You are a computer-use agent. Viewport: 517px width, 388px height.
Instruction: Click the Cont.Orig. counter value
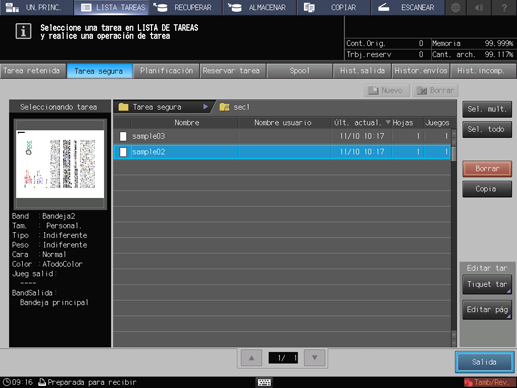click(x=421, y=43)
